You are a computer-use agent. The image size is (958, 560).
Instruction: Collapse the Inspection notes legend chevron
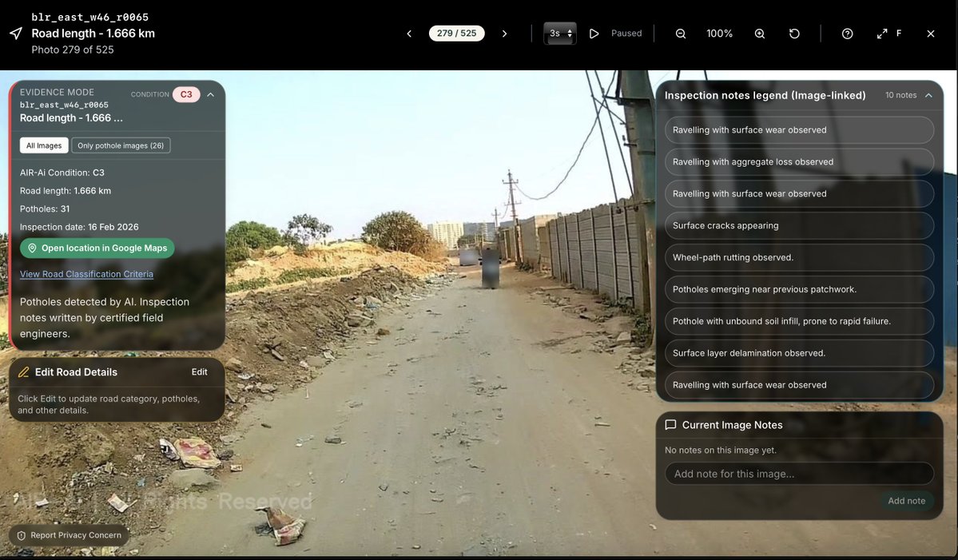(x=928, y=95)
